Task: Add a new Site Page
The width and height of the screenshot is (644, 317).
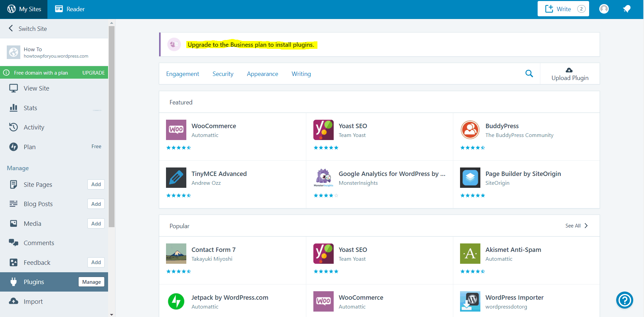Action: 96,184
